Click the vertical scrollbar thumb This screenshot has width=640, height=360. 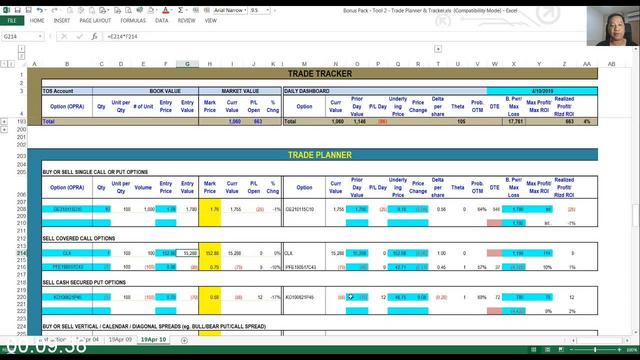coord(636,215)
